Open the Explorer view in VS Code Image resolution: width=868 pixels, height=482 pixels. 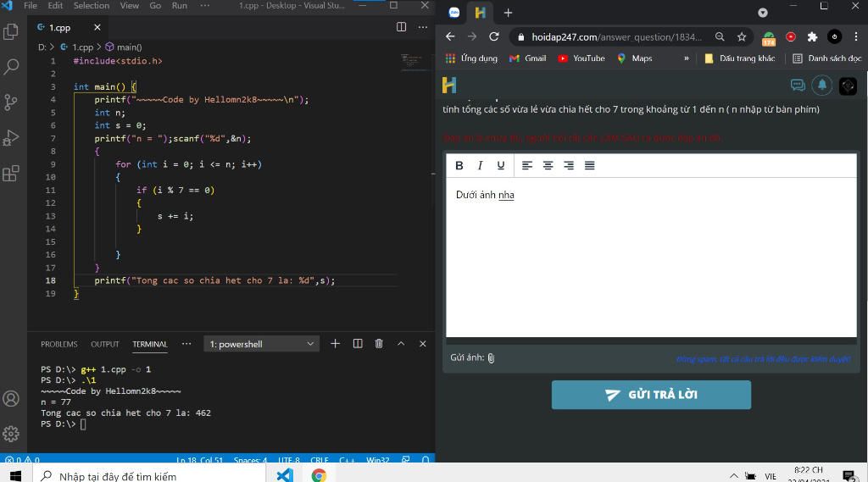[x=11, y=31]
